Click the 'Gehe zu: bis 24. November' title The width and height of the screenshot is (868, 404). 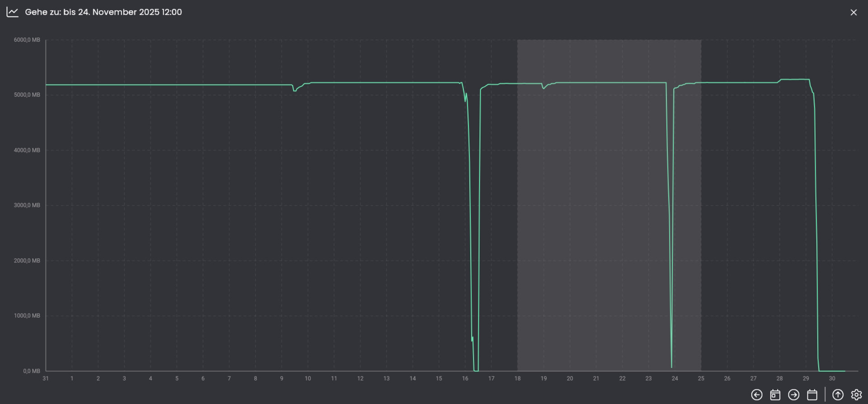(104, 12)
